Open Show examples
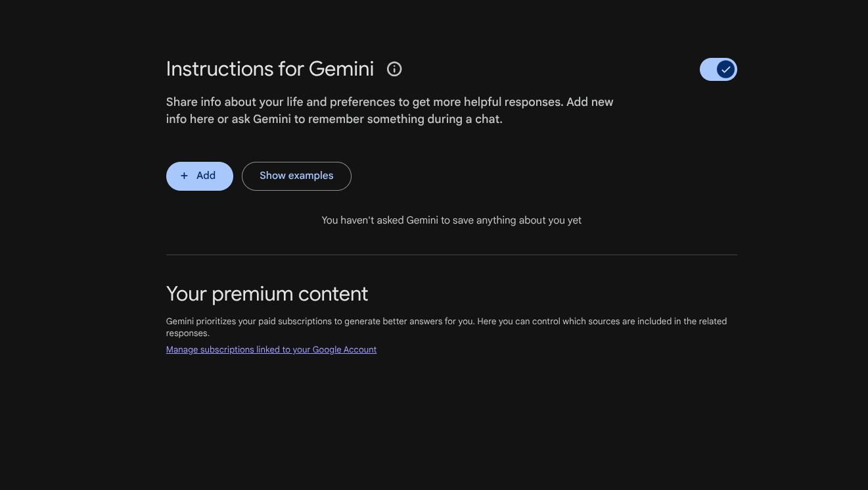868x490 pixels. pos(296,176)
